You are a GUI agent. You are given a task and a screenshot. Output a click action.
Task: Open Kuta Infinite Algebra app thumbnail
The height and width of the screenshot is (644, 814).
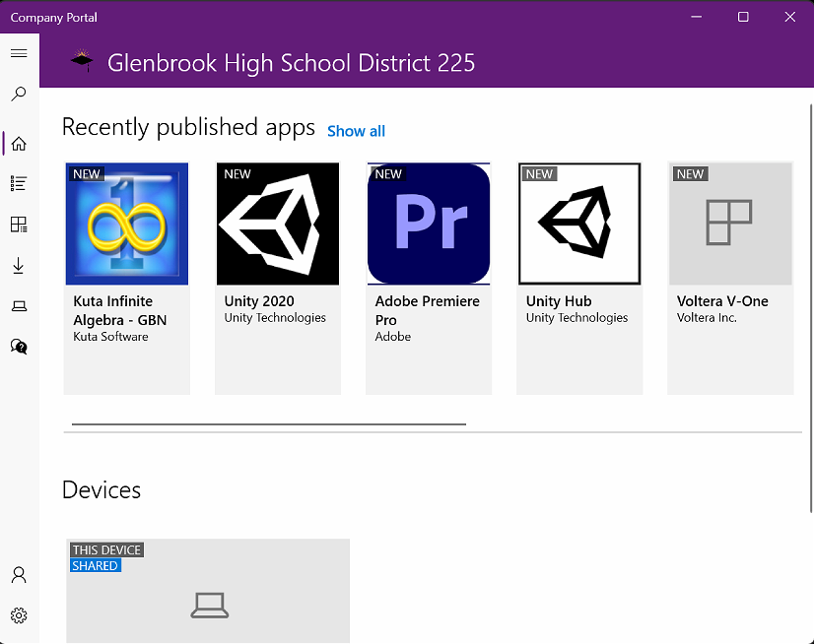click(x=127, y=224)
